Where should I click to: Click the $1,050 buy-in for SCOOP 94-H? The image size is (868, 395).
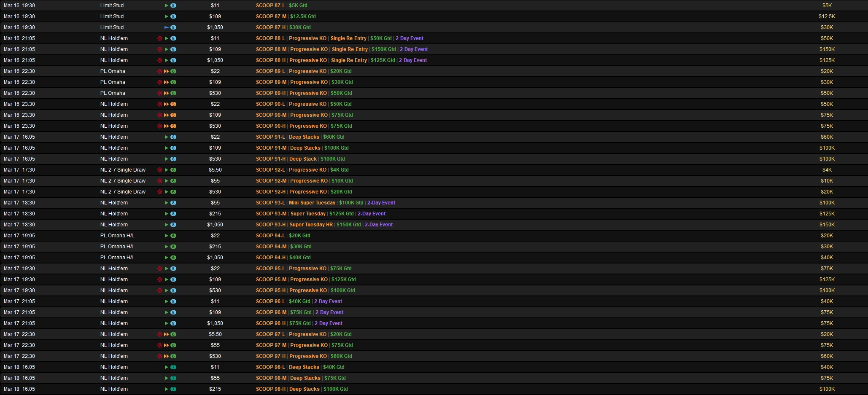point(215,258)
